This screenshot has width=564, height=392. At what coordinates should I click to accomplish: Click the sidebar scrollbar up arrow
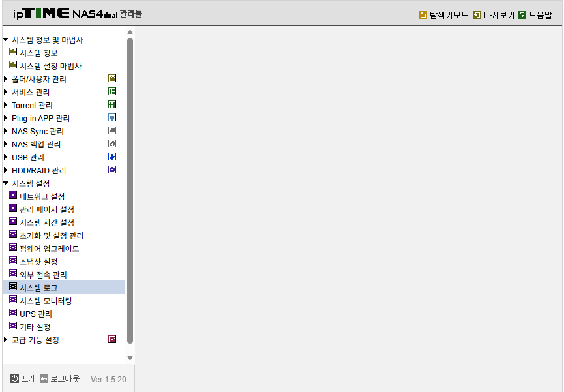130,32
